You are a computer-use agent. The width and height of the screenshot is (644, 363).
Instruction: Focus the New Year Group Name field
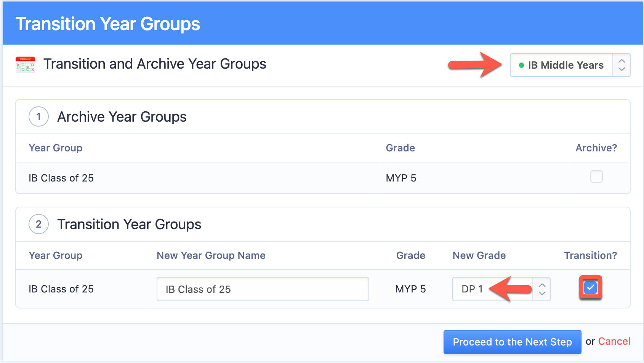[263, 289]
